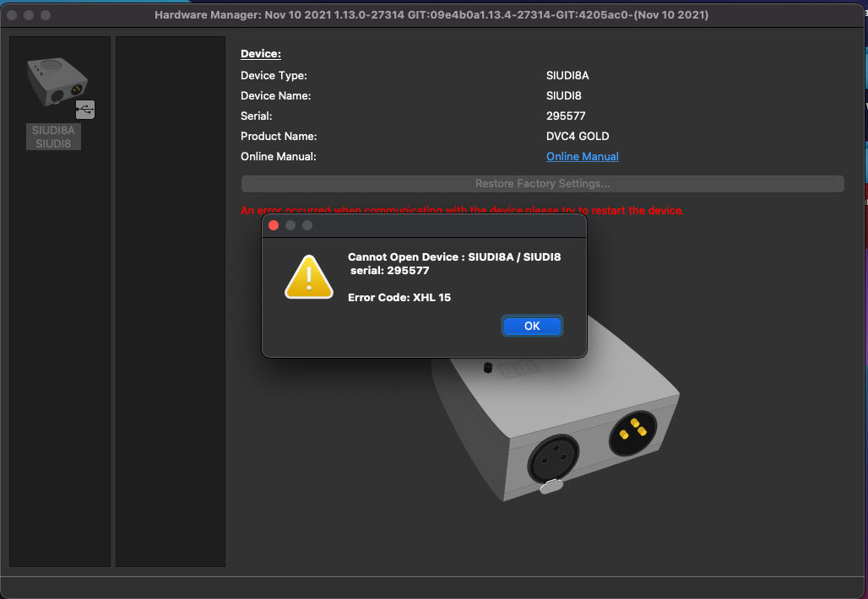Click the serial value 295577
The image size is (868, 599).
(x=566, y=116)
